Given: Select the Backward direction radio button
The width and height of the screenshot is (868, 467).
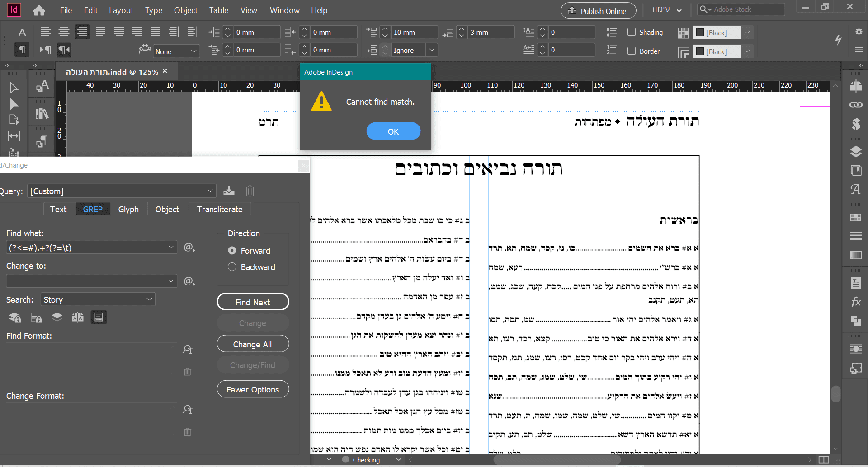Looking at the screenshot, I should (232, 267).
